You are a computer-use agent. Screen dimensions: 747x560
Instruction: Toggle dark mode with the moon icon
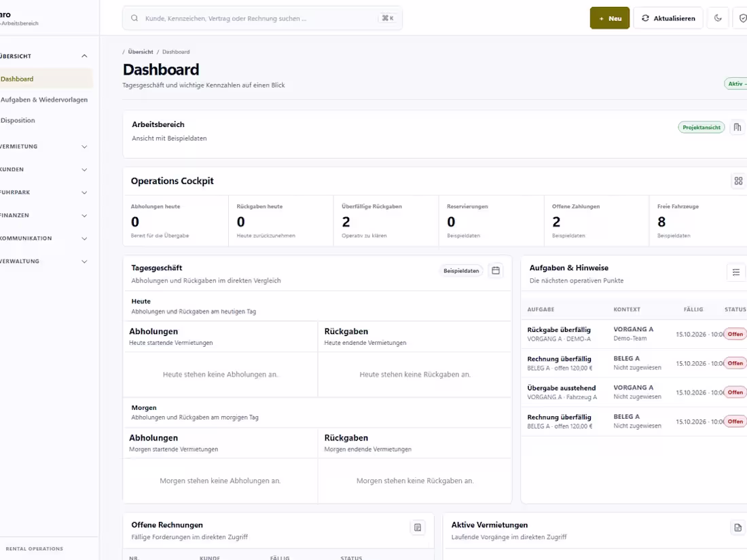tap(718, 18)
